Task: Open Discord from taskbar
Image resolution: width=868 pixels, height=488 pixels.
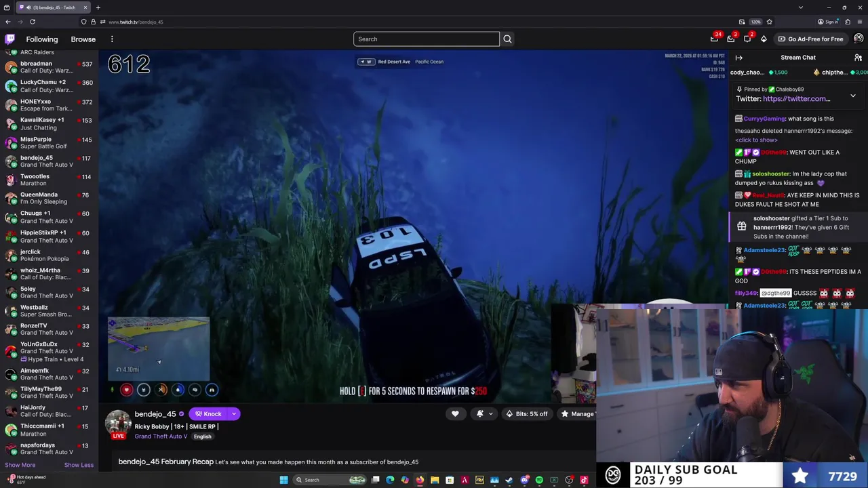Action: coord(524,480)
